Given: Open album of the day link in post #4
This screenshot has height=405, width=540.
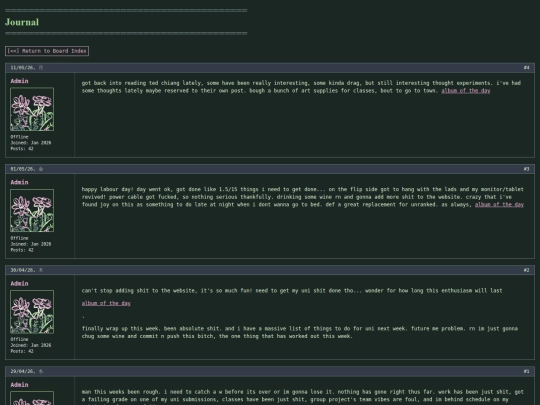Looking at the screenshot, I should 466,91.
